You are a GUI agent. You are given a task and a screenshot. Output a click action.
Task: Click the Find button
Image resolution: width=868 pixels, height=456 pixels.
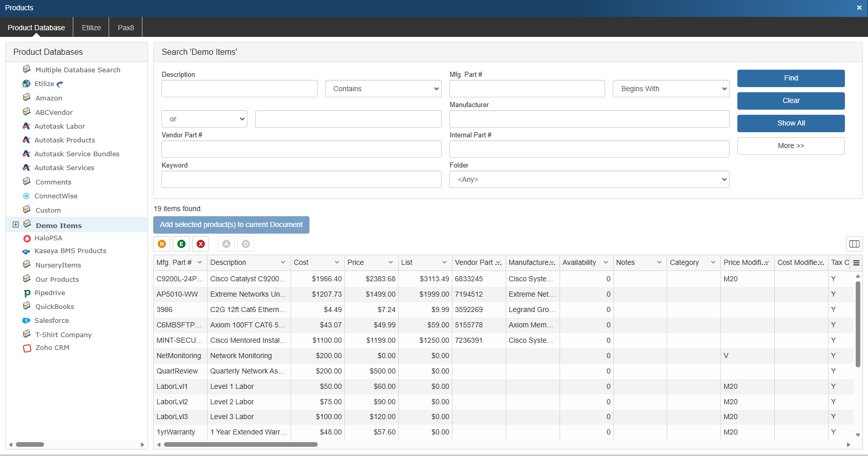coord(791,78)
